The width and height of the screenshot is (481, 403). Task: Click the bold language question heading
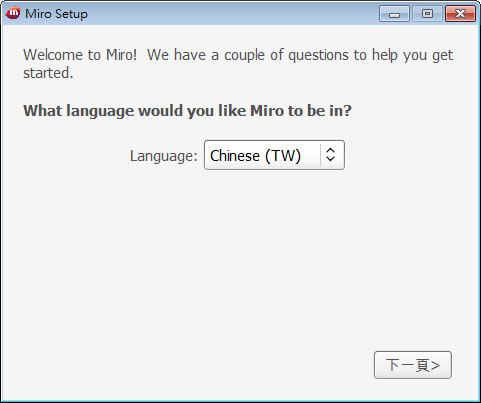coord(187,111)
